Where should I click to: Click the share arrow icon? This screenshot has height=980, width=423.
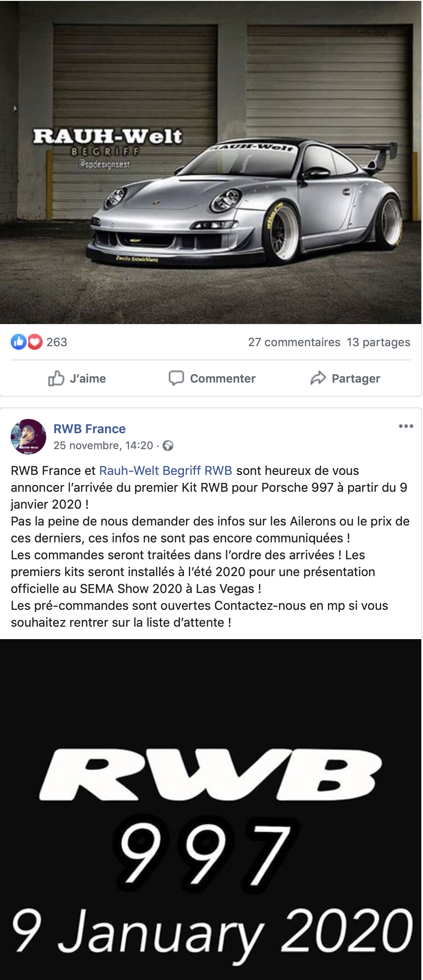pyautogui.click(x=318, y=378)
